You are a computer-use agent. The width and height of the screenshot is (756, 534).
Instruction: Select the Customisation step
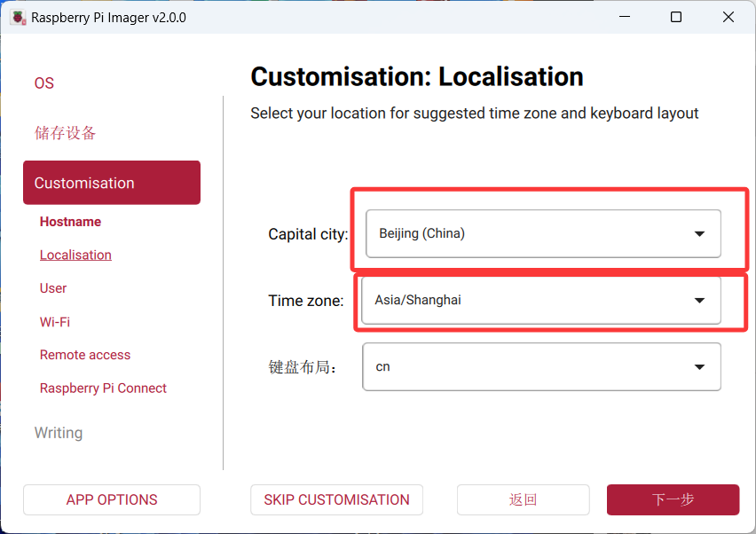point(112,183)
